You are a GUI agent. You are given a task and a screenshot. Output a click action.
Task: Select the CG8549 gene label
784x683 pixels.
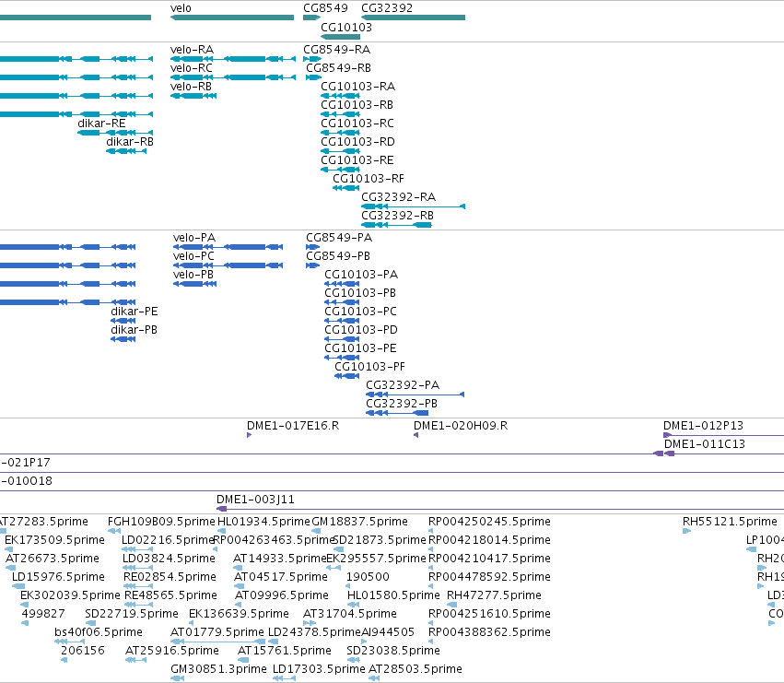click(325, 8)
